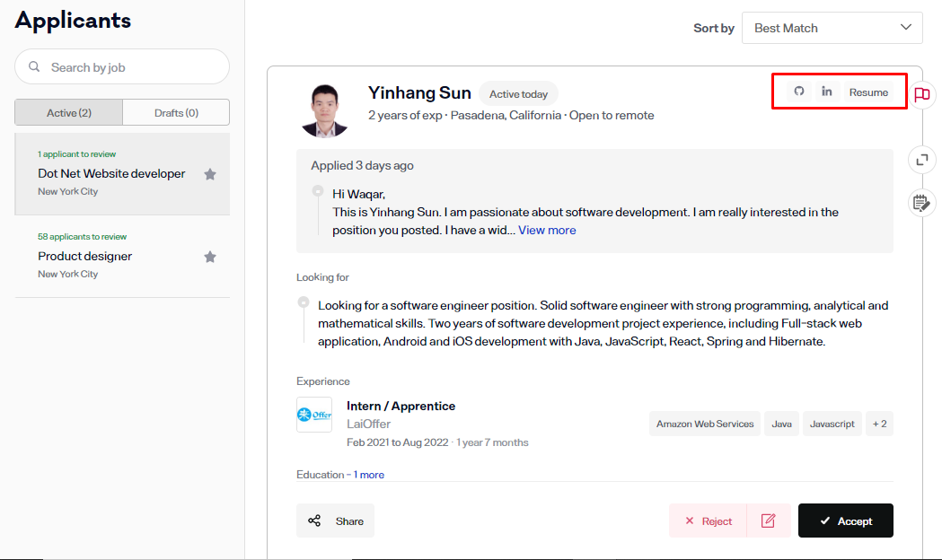Open the Sort by Best Match dropdown
The height and width of the screenshot is (560, 942).
[832, 28]
